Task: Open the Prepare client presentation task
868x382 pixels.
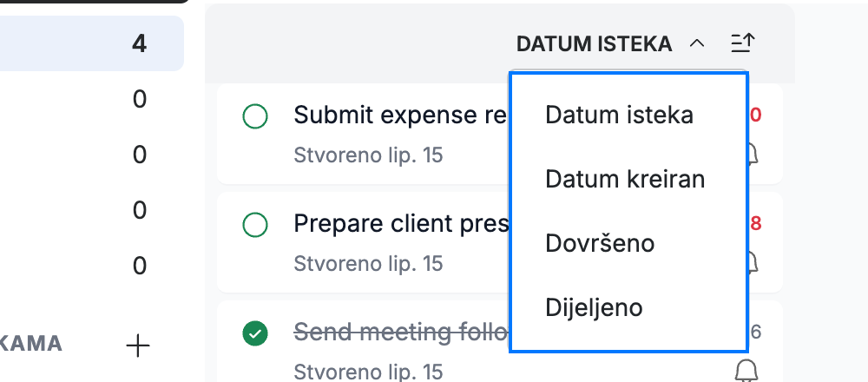Action: coord(401,224)
